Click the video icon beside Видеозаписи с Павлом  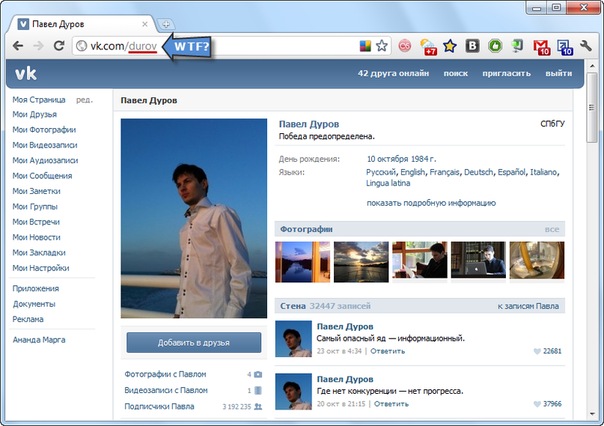click(x=258, y=390)
